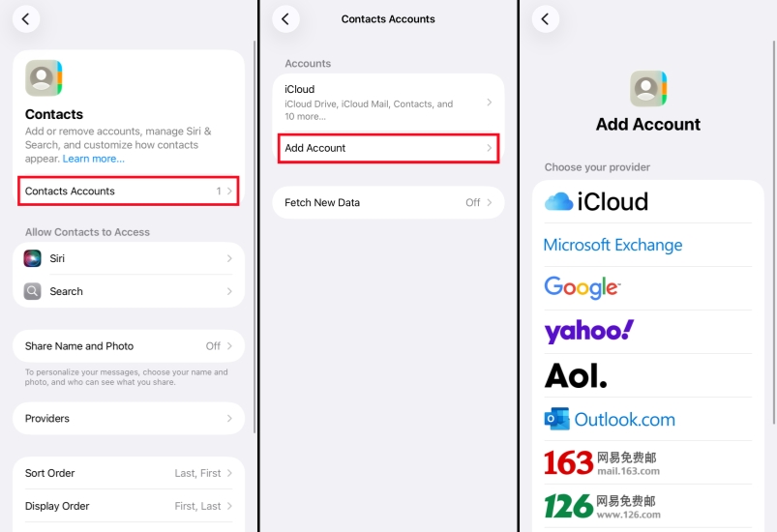Tap the Outlook envelope logo
Screen dimensions: 777x532
556,419
